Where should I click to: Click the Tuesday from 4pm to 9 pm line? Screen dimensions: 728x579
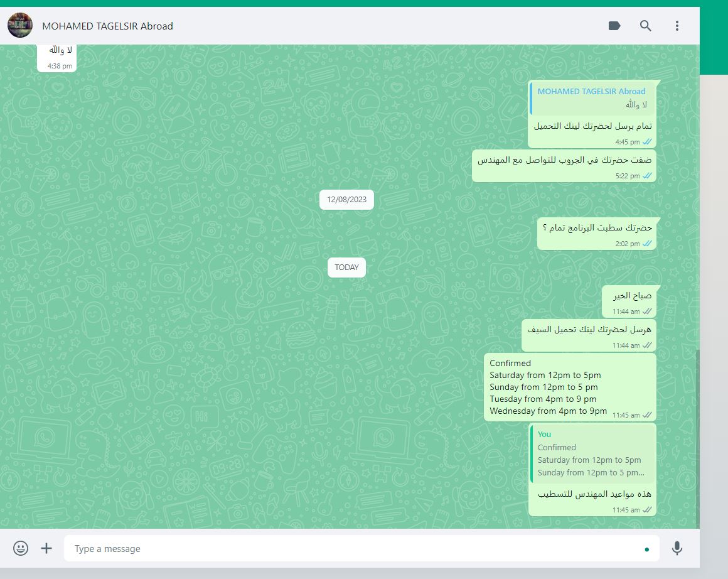[543, 399]
